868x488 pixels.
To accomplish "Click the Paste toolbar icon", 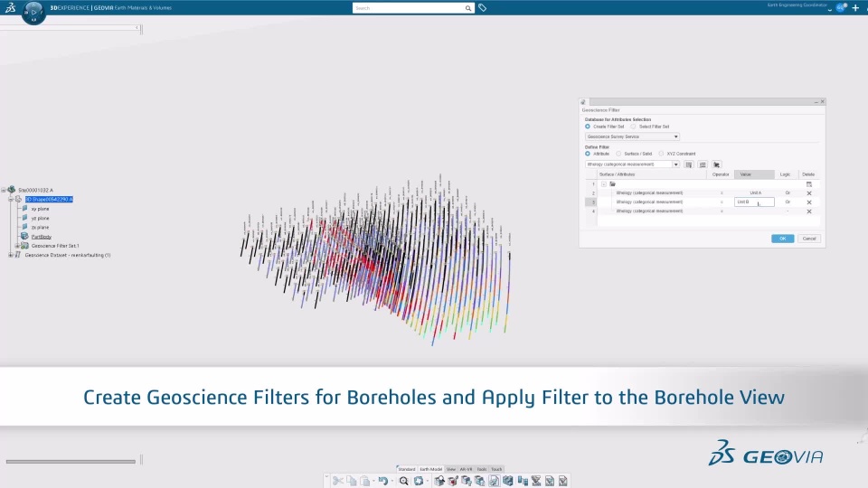I will point(364,481).
